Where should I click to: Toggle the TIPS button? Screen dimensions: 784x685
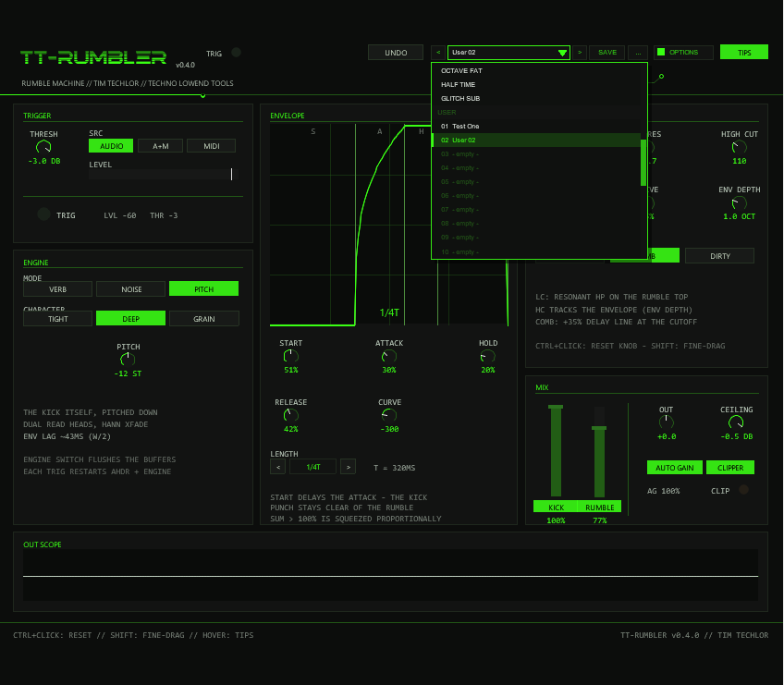click(x=744, y=52)
